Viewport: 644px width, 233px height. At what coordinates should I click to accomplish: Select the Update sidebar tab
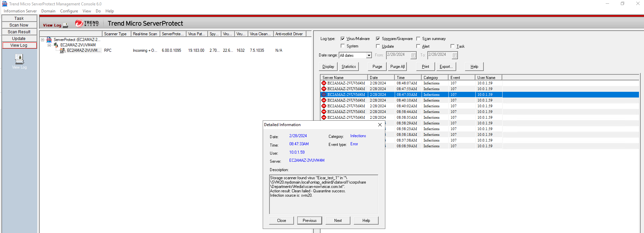19,39
